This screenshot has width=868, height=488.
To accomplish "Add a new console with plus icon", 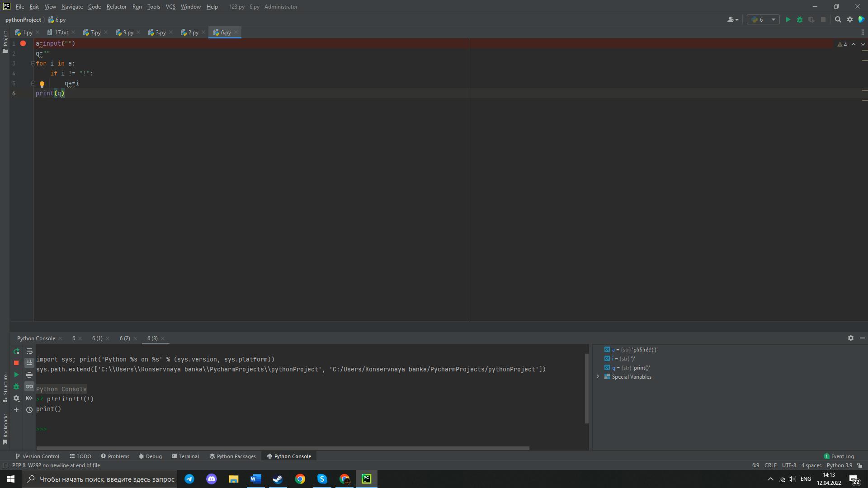I will point(16,410).
